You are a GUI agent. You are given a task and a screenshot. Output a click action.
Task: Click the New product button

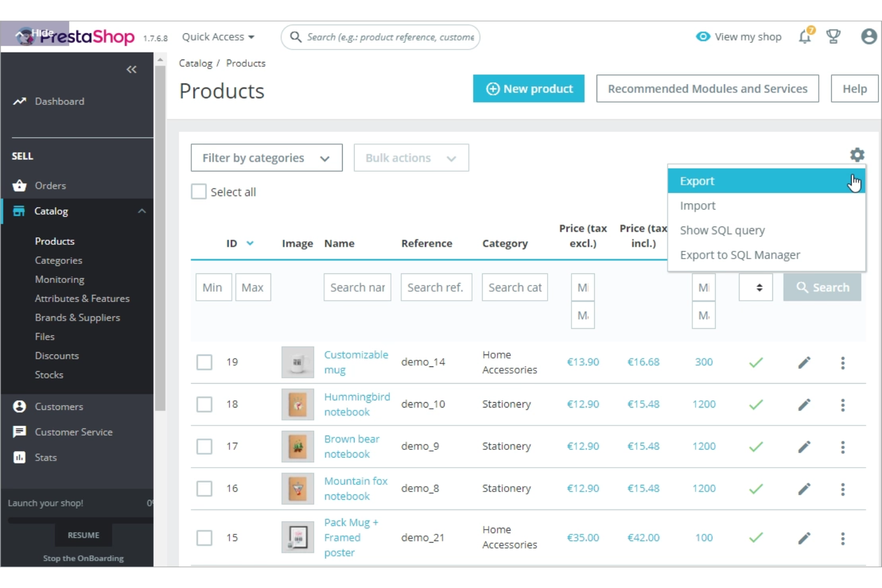pos(528,88)
